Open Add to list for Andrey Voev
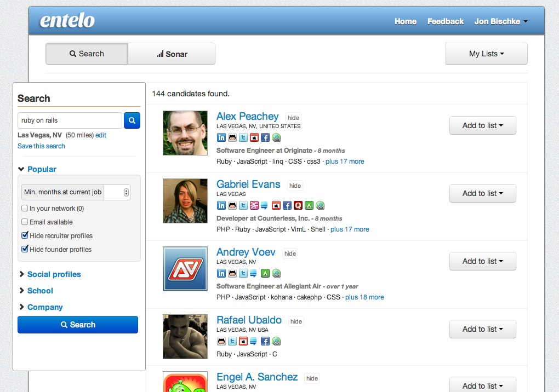The image size is (559, 392). [x=483, y=261]
